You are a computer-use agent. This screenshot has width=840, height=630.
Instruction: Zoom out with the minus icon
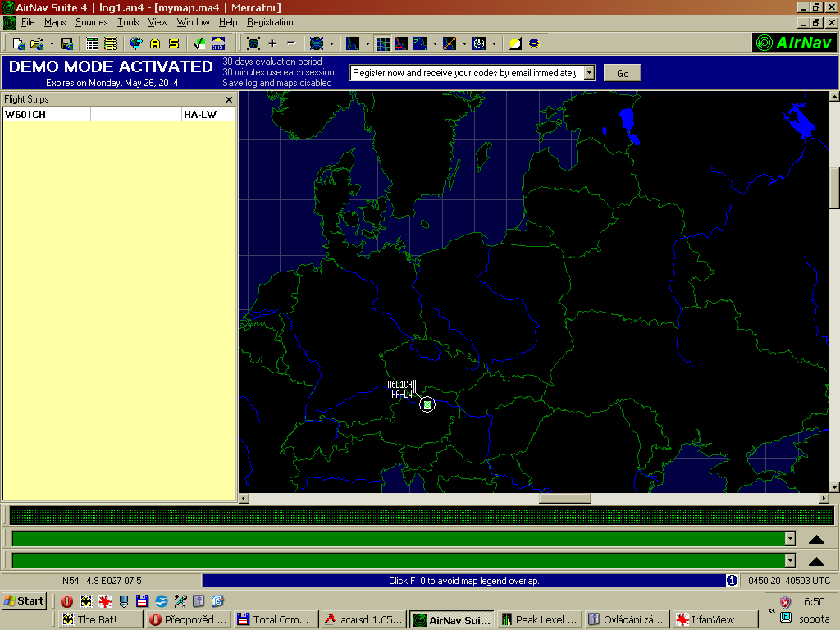pyautogui.click(x=291, y=43)
